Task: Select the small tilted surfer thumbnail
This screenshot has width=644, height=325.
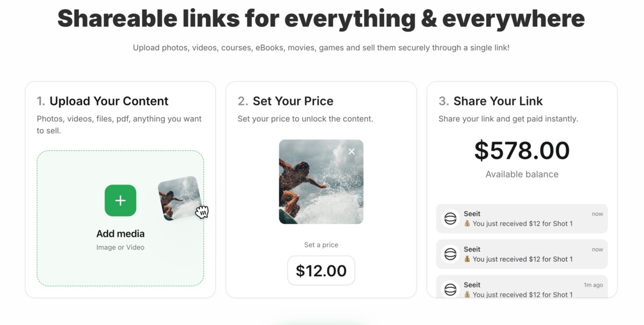Action: [x=178, y=198]
